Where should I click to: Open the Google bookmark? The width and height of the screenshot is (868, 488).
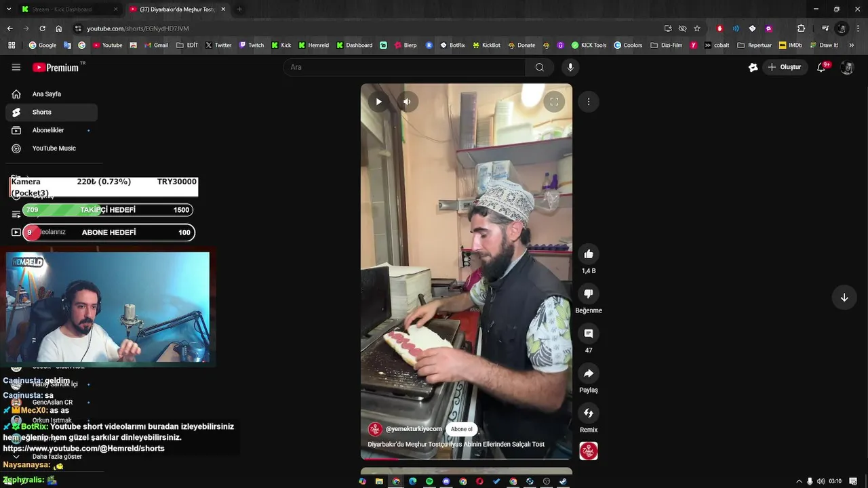click(x=43, y=45)
